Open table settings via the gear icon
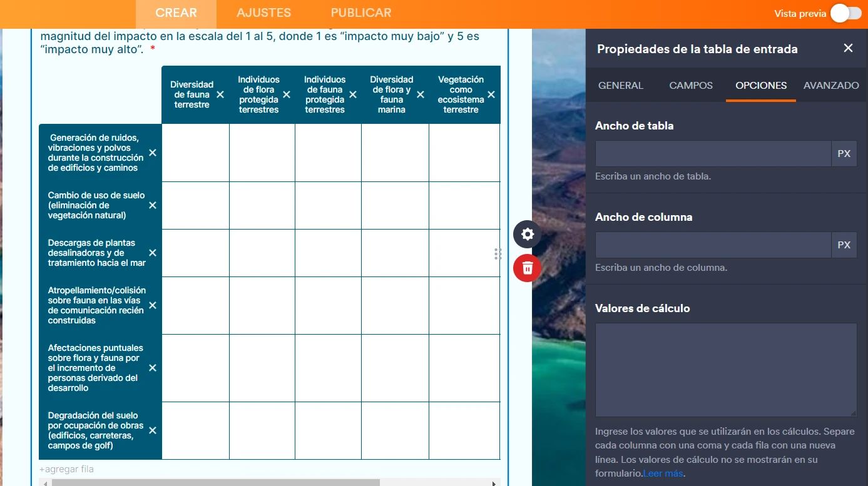This screenshot has width=868, height=486. point(527,234)
